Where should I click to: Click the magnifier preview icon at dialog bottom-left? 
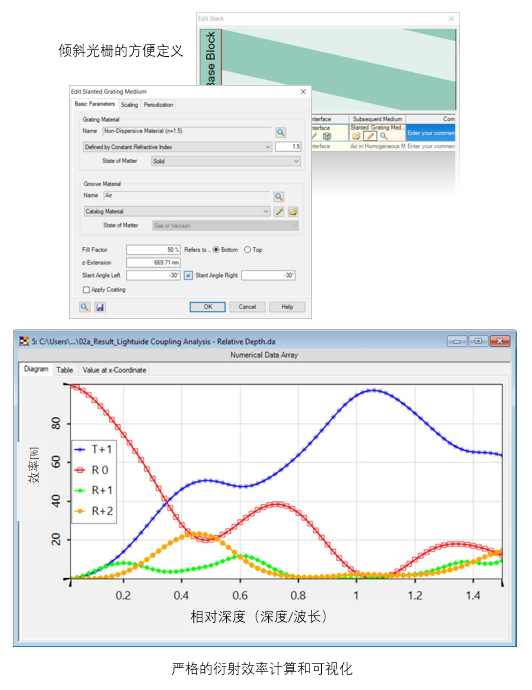click(x=85, y=307)
